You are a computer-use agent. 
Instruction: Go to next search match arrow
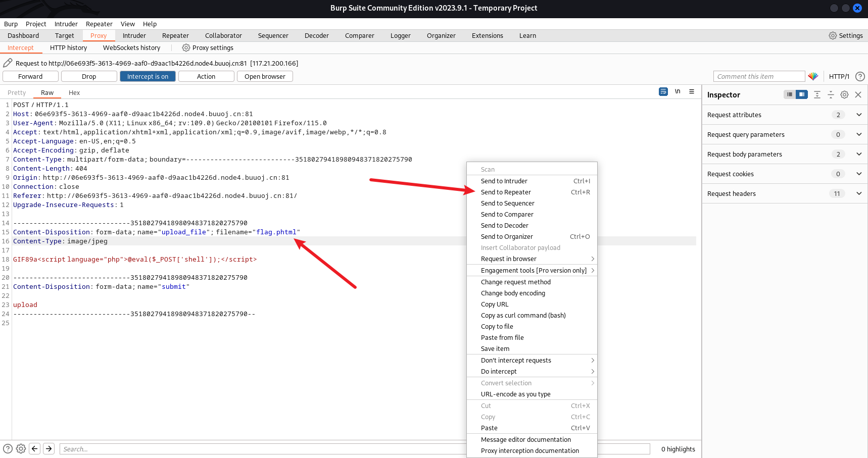49,448
